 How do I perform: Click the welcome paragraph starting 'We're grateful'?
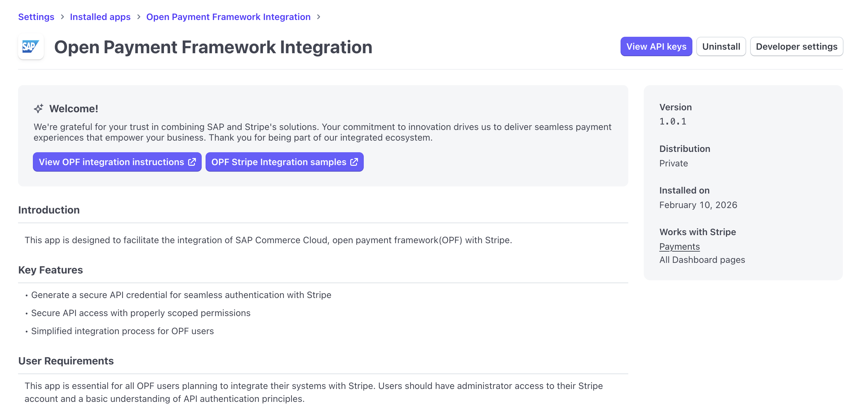click(323, 132)
